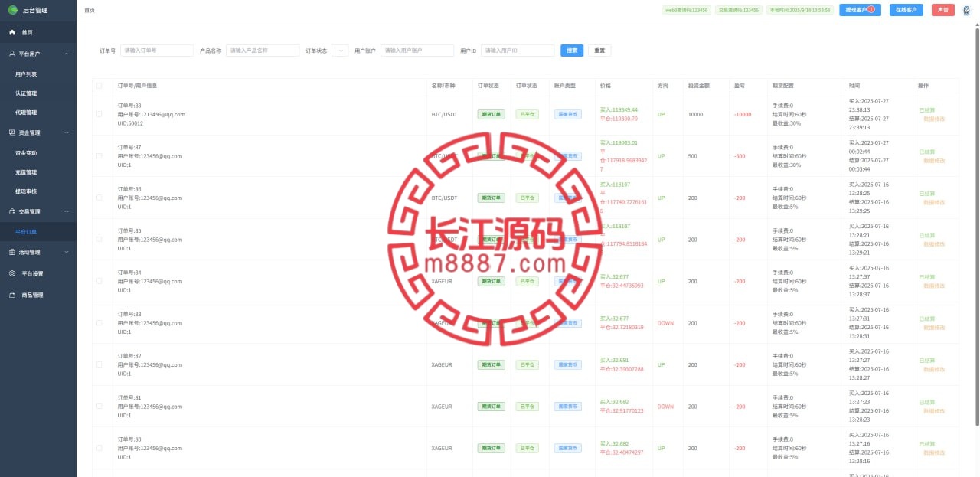The height and width of the screenshot is (477, 980).
Task: Open 资金变动 in the sidebar
Action: click(x=26, y=153)
